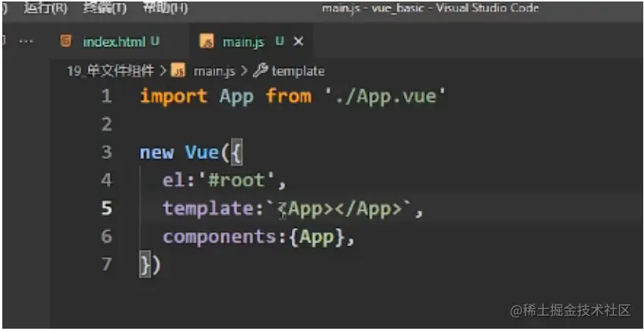Select the 19_单文件组件 breadcrumb folder
This screenshot has width=644, height=331.
coord(110,71)
